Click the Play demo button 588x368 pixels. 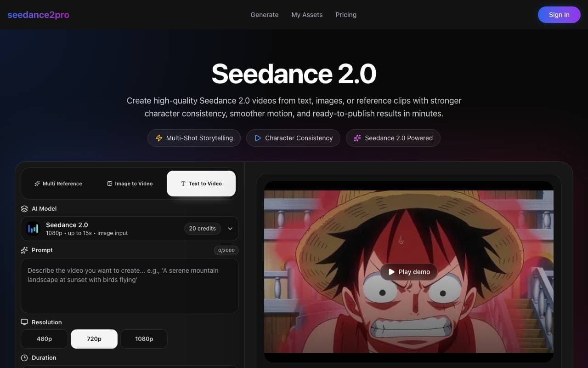pos(409,272)
